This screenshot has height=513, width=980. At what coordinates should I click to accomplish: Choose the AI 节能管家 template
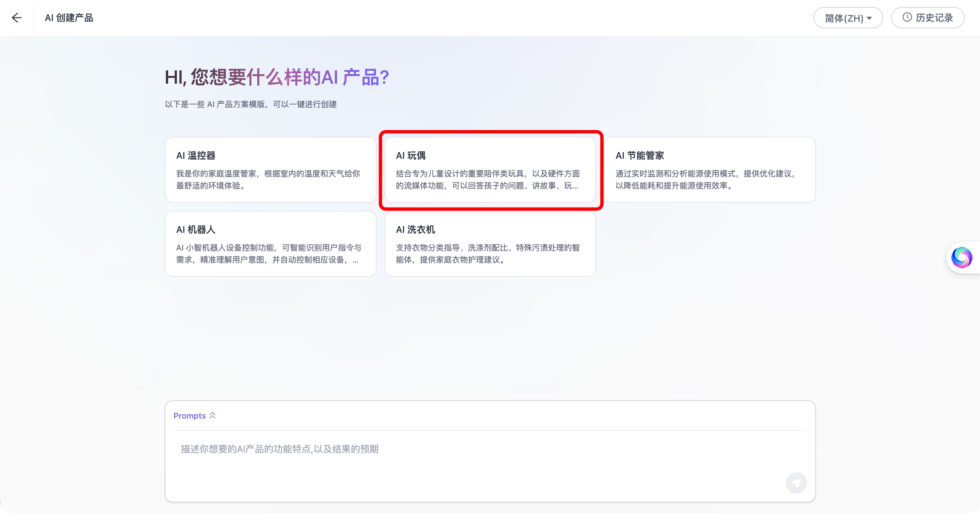709,170
